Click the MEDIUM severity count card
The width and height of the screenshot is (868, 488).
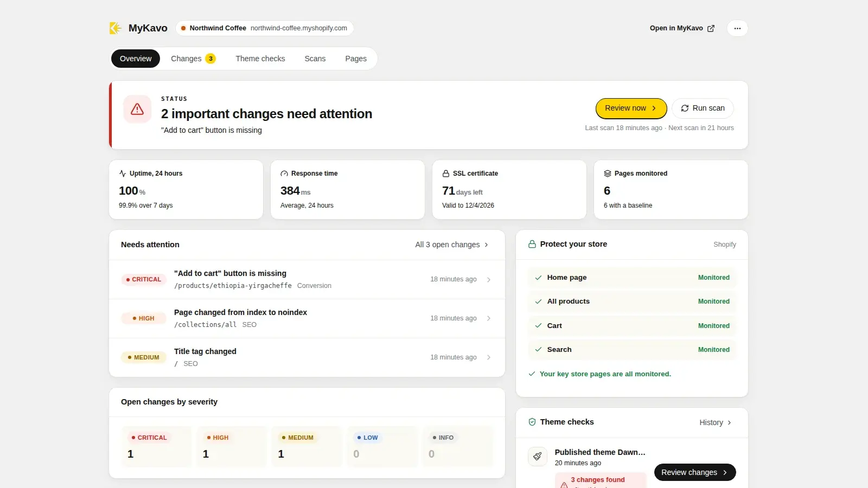308,446
